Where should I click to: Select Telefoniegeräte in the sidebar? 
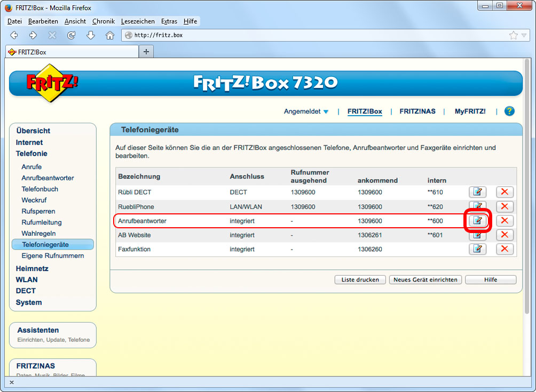coord(53,244)
